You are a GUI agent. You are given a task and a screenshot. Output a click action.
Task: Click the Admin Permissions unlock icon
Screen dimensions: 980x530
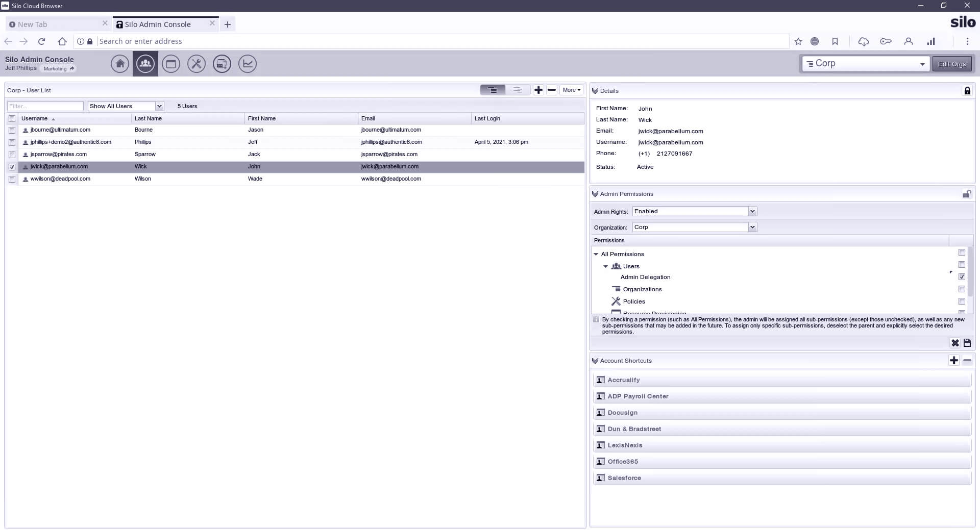tap(967, 194)
